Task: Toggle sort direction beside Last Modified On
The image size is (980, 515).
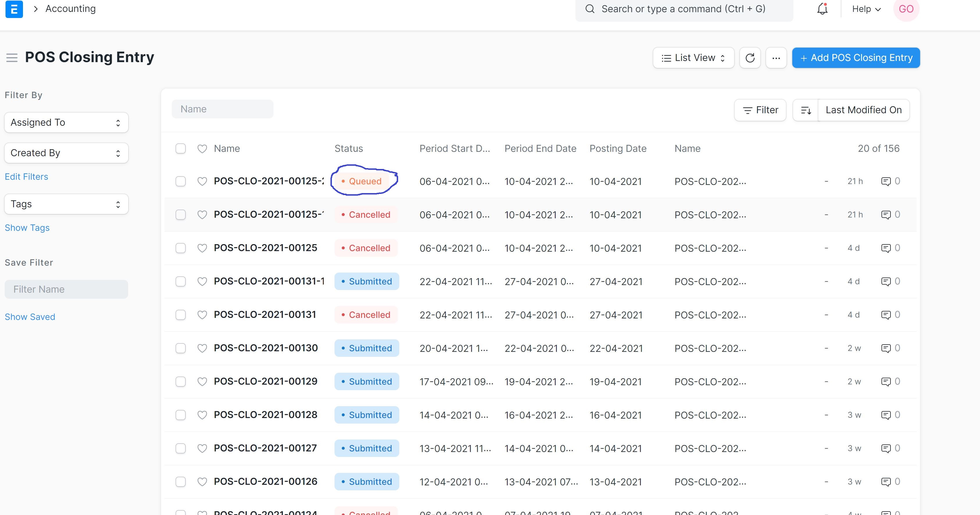Action: pos(805,110)
